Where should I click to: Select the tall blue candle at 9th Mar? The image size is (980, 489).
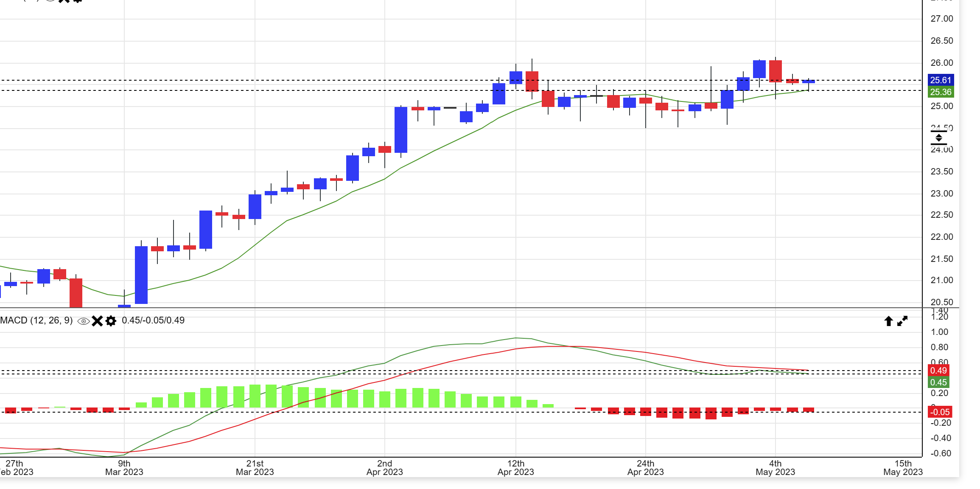tap(141, 275)
